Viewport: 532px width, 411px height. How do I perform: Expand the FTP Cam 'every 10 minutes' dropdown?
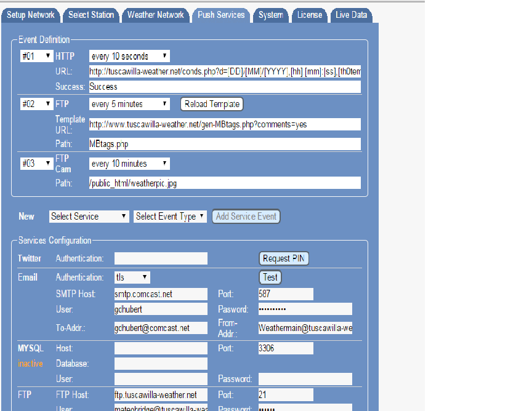coord(129,164)
